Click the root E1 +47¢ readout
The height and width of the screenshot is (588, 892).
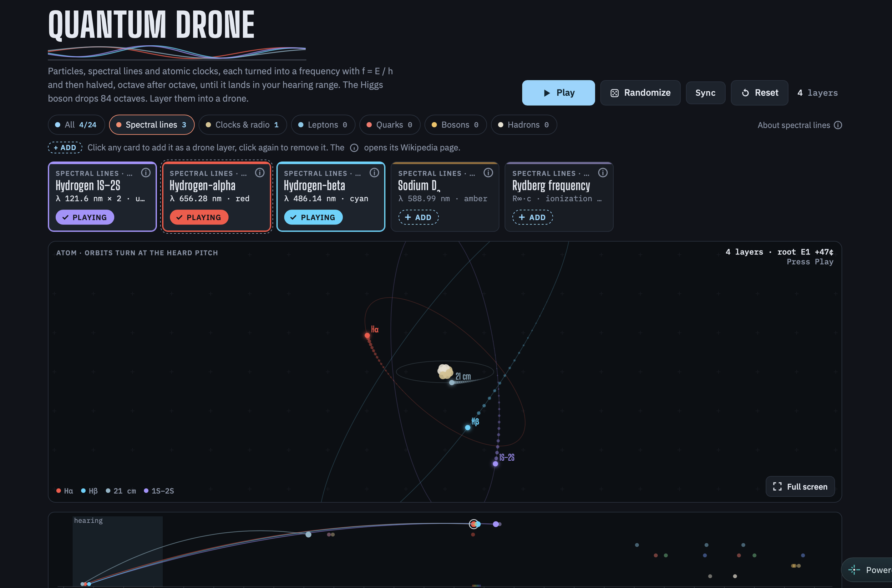(x=805, y=252)
